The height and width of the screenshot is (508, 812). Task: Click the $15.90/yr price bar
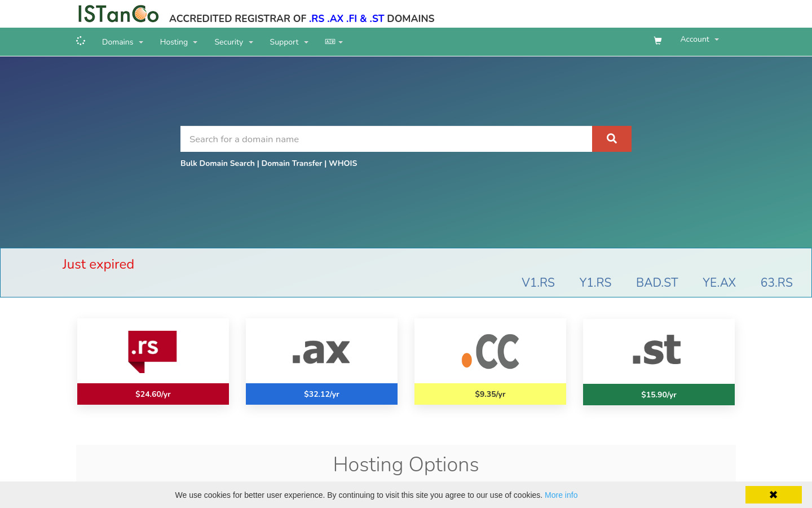coord(659,395)
